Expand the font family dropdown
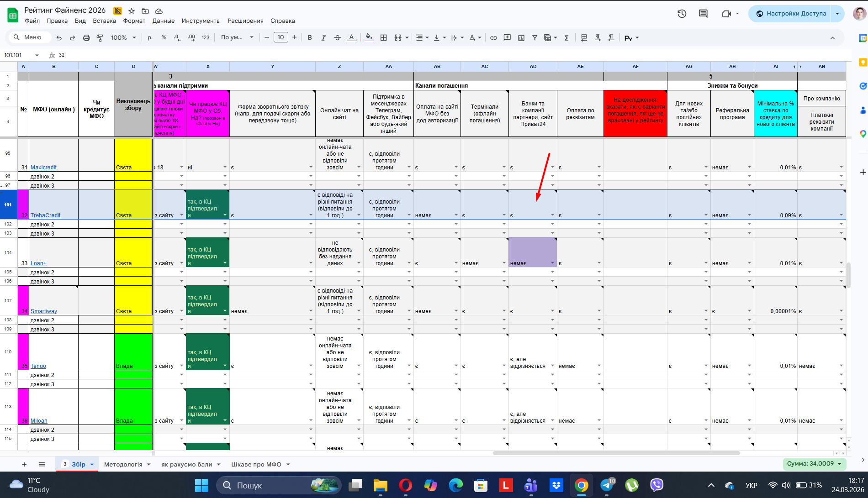 (x=237, y=38)
